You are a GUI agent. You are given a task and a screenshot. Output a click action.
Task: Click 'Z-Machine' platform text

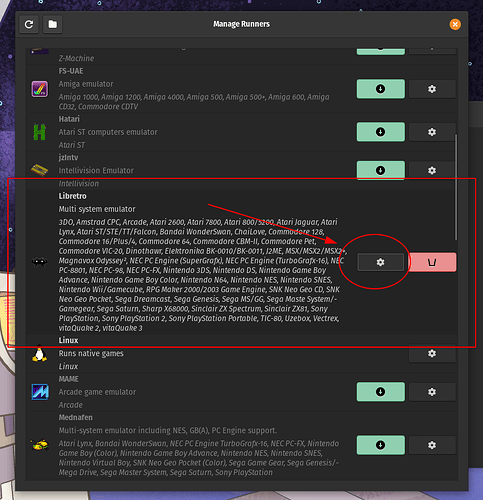(76, 58)
